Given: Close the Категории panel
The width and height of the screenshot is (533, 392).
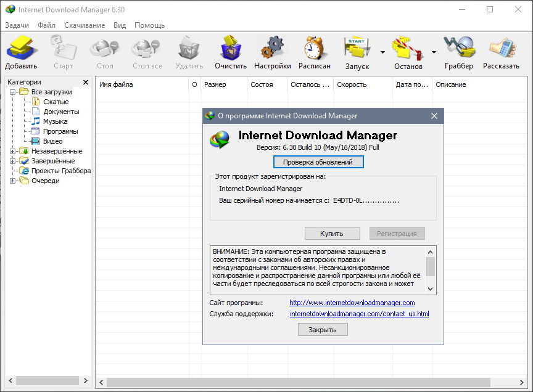Looking at the screenshot, I should [x=86, y=82].
